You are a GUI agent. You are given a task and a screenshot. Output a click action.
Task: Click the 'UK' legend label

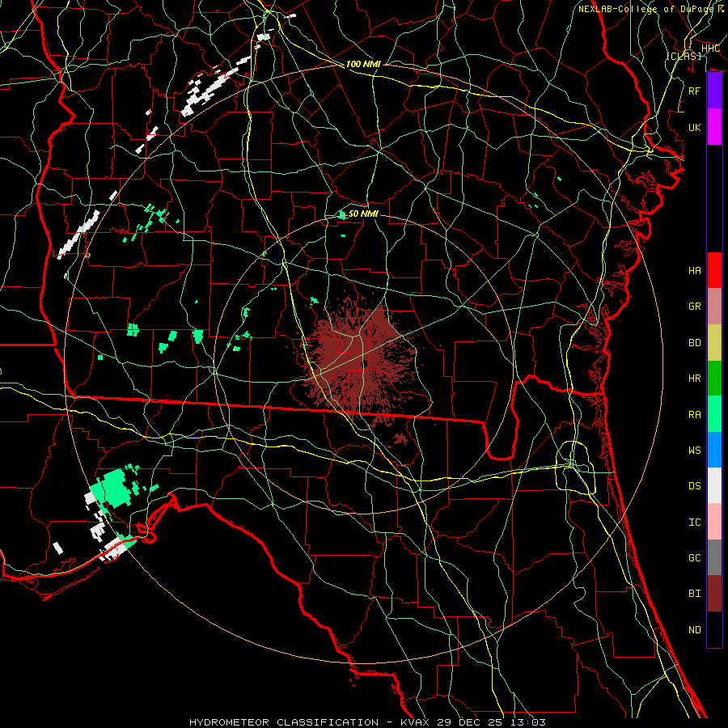point(695,127)
